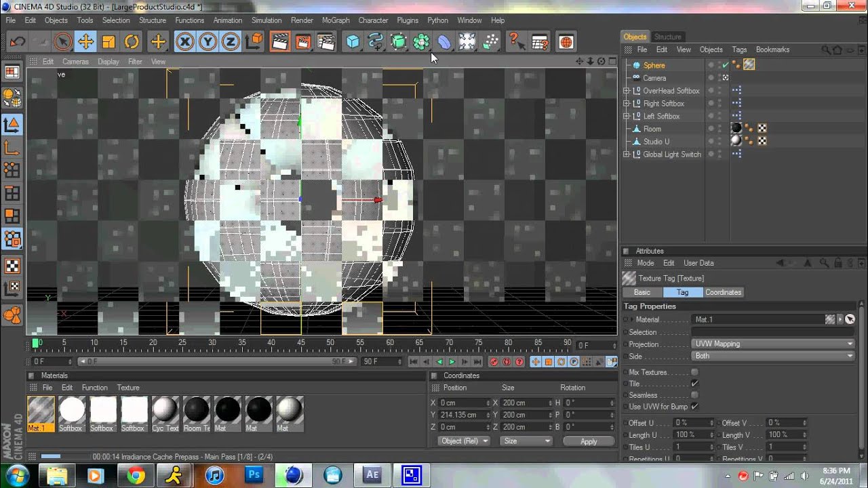Switch to the Structure tab
Image resolution: width=868 pixels, height=488 pixels.
click(x=668, y=37)
